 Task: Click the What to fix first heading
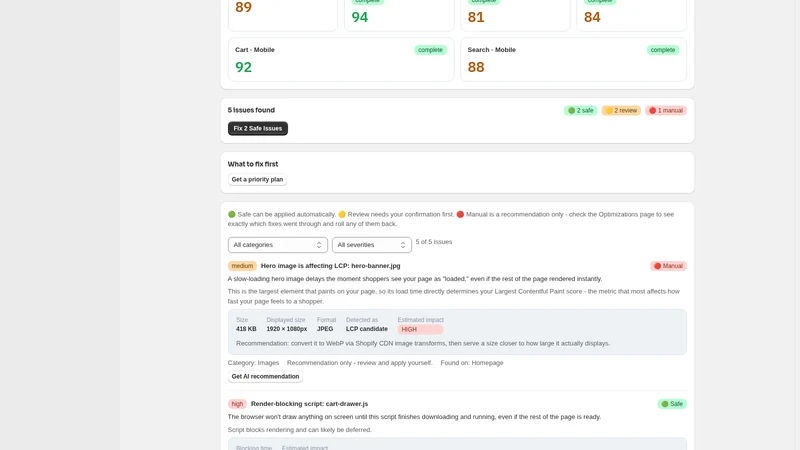pos(253,164)
